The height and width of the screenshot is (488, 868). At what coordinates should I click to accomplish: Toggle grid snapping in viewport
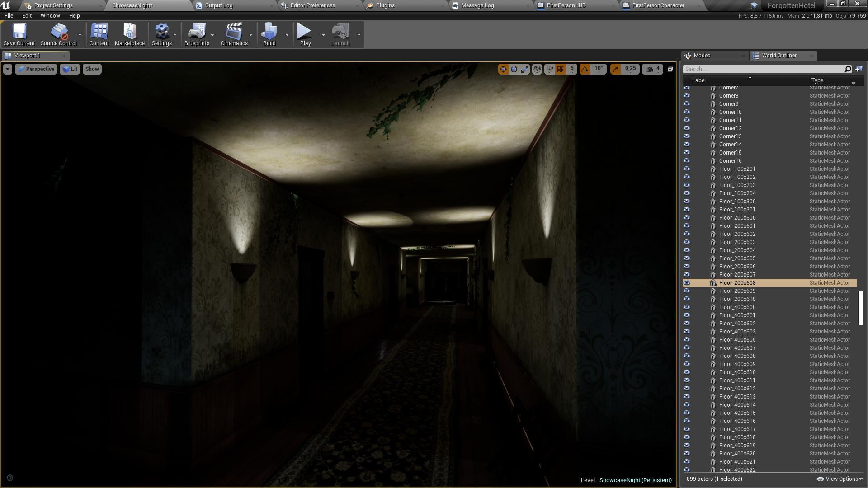click(561, 69)
